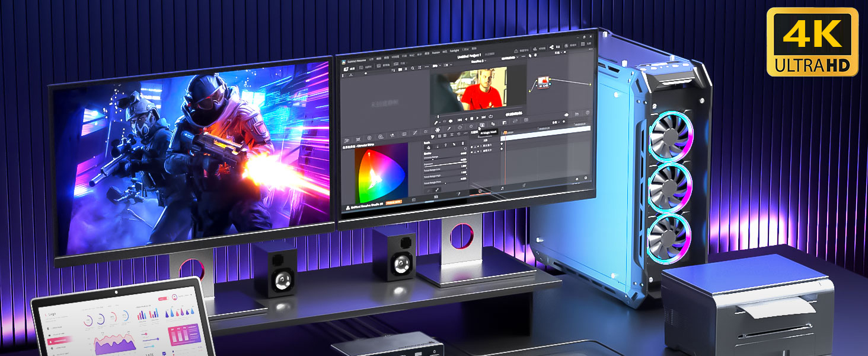Open Project Settings gear at bottom right

click(x=586, y=177)
